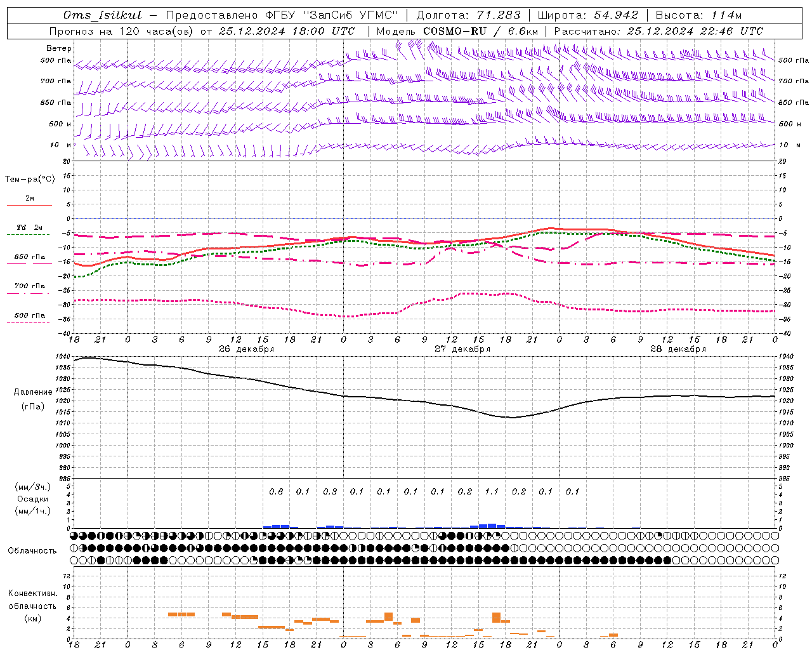Screen dimensions: 812x650
Task: Click the '26 декабря' date label
Action: [247, 349]
